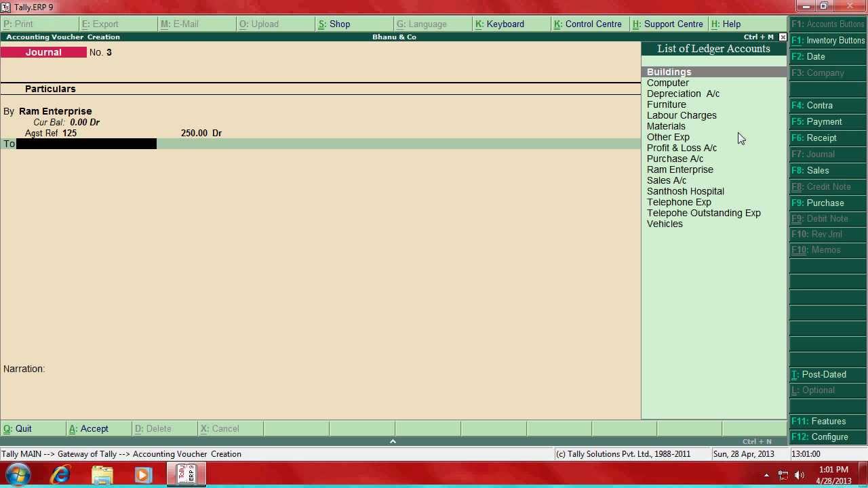The height and width of the screenshot is (488, 868).
Task: Select Sales A/c ledger
Action: (667, 180)
